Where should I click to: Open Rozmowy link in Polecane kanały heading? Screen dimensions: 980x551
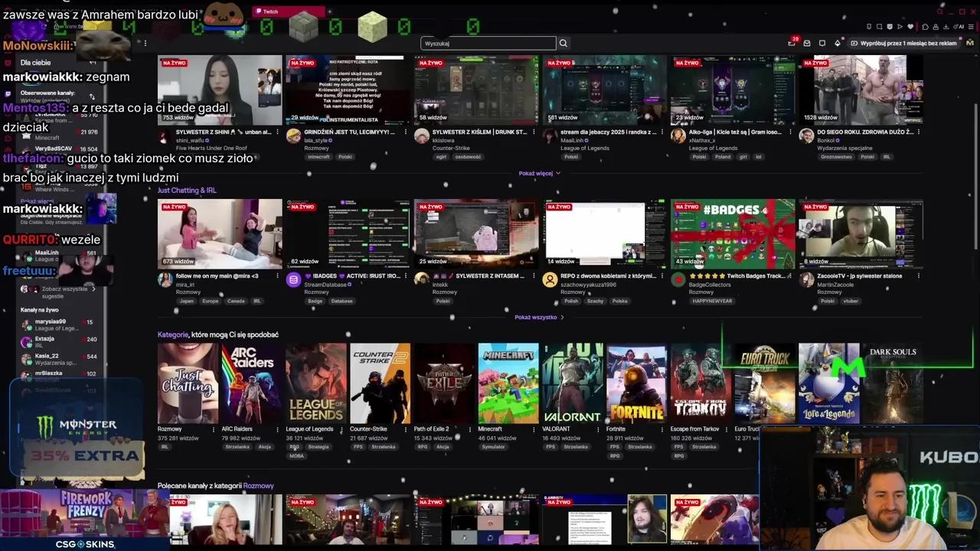click(x=259, y=486)
